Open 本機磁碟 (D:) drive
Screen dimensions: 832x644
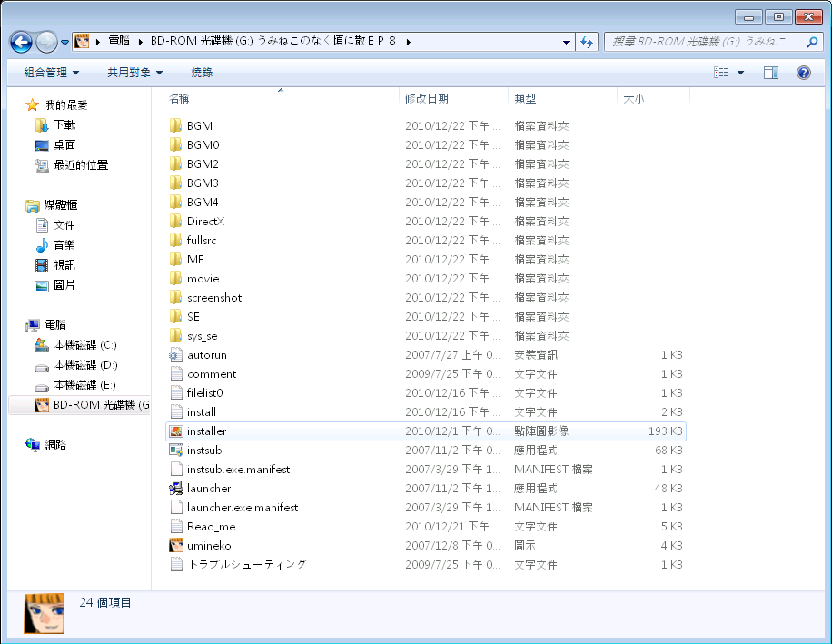[75, 365]
